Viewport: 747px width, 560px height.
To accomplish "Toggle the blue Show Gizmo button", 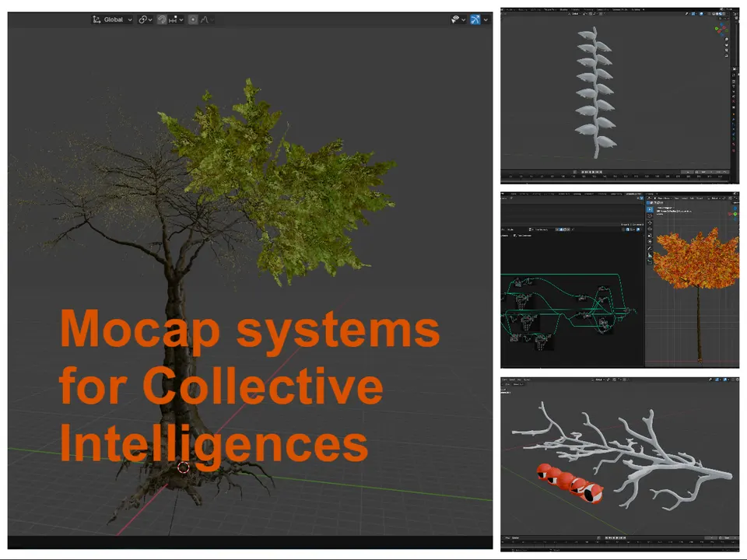I will coord(475,19).
